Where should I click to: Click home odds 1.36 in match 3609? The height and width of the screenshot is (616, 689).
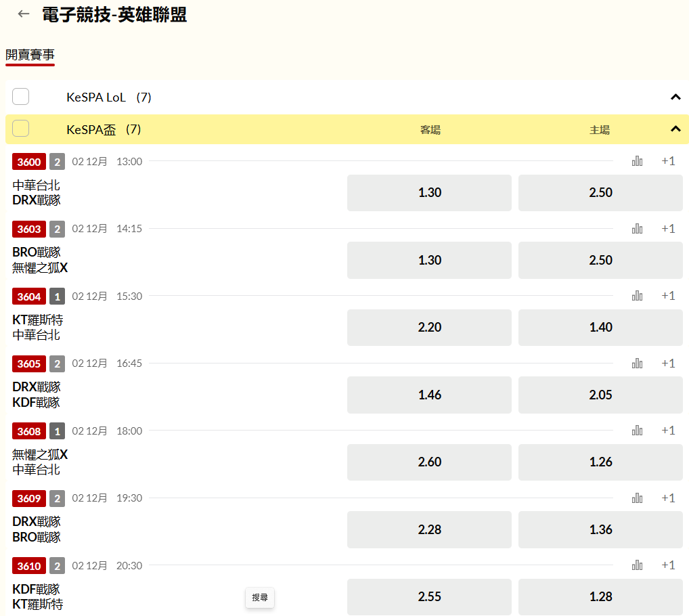600,529
